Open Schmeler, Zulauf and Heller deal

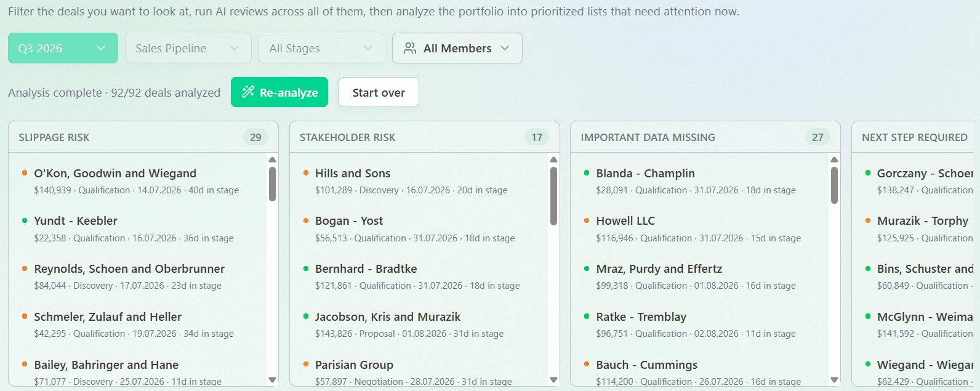click(x=108, y=316)
